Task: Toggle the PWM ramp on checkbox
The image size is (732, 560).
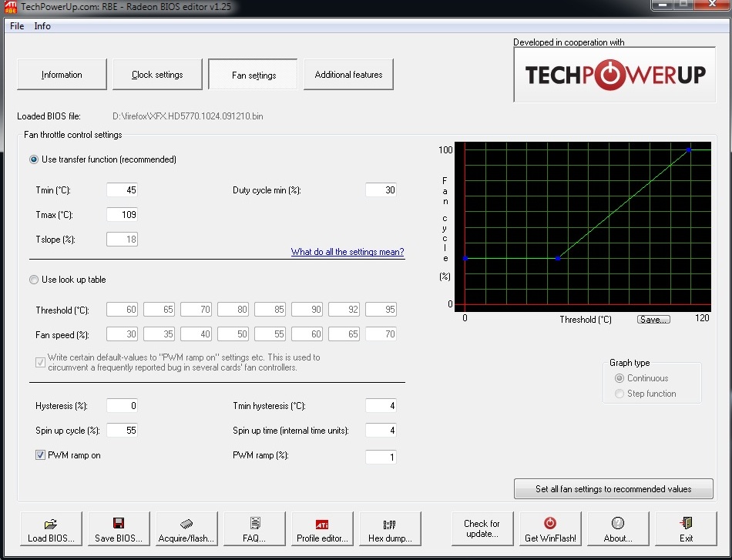Action: [40, 455]
